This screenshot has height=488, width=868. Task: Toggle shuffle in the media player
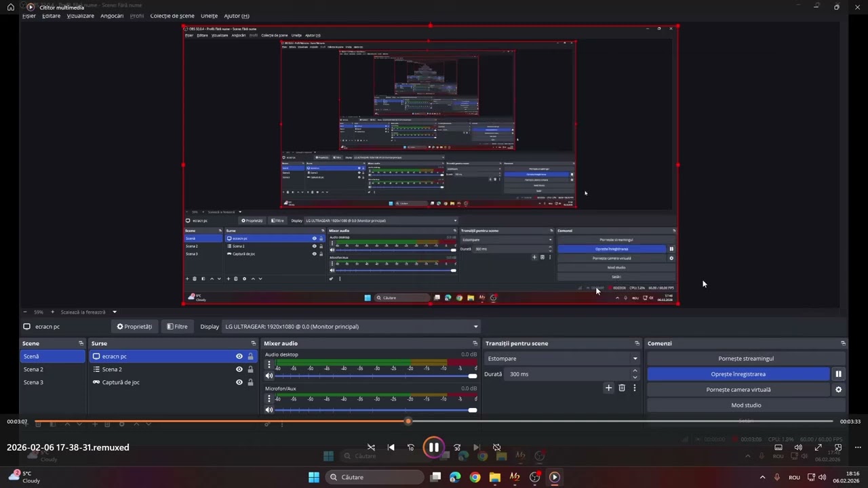pos(371,447)
